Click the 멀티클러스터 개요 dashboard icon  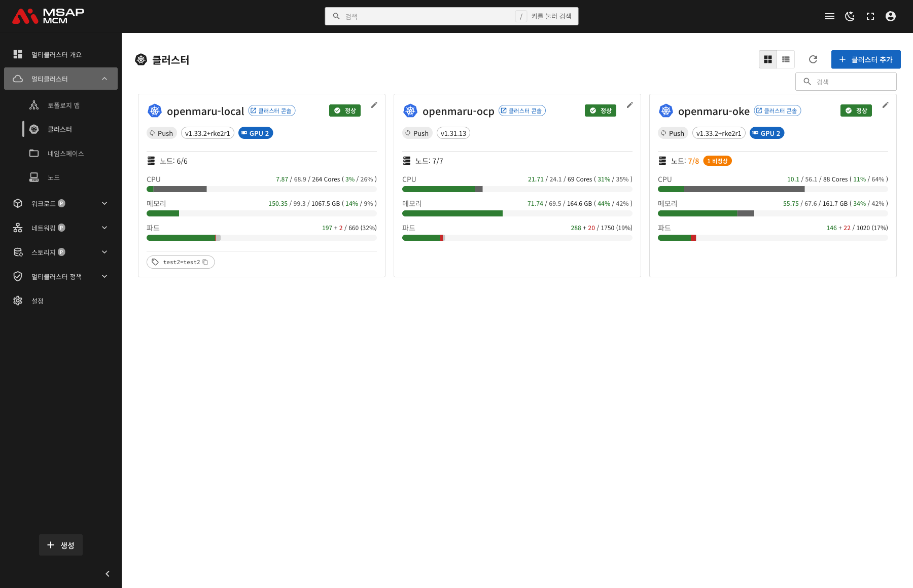point(18,54)
